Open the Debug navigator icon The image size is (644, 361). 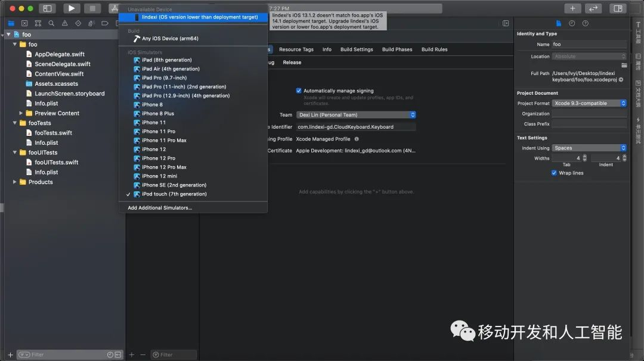pyautogui.click(x=92, y=23)
